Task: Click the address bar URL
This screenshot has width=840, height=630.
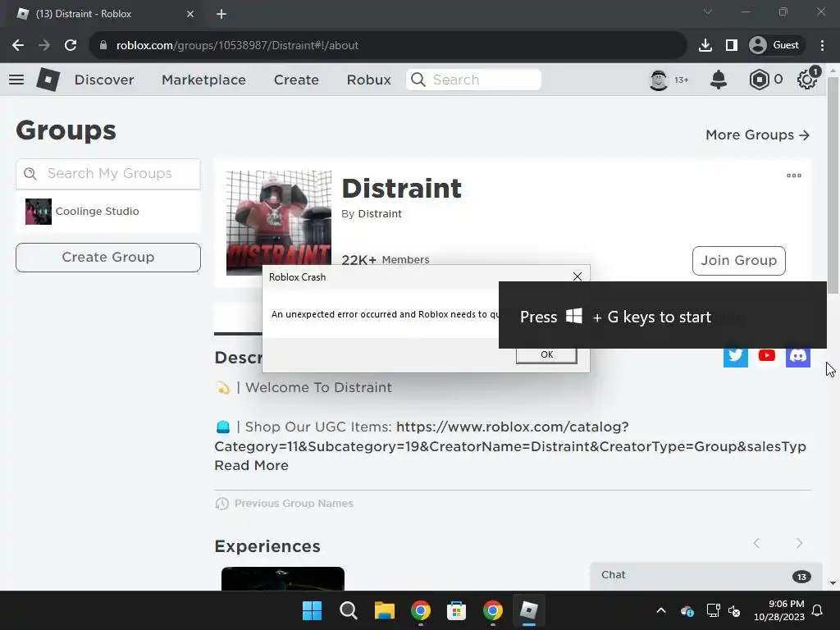Action: [x=237, y=46]
